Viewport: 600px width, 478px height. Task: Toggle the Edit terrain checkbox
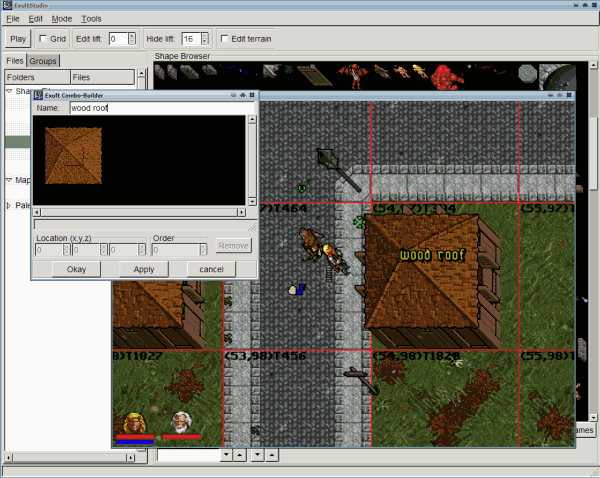224,39
